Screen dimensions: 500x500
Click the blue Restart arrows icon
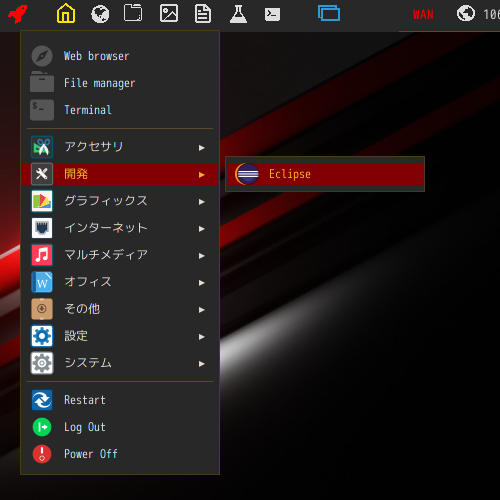point(42,400)
